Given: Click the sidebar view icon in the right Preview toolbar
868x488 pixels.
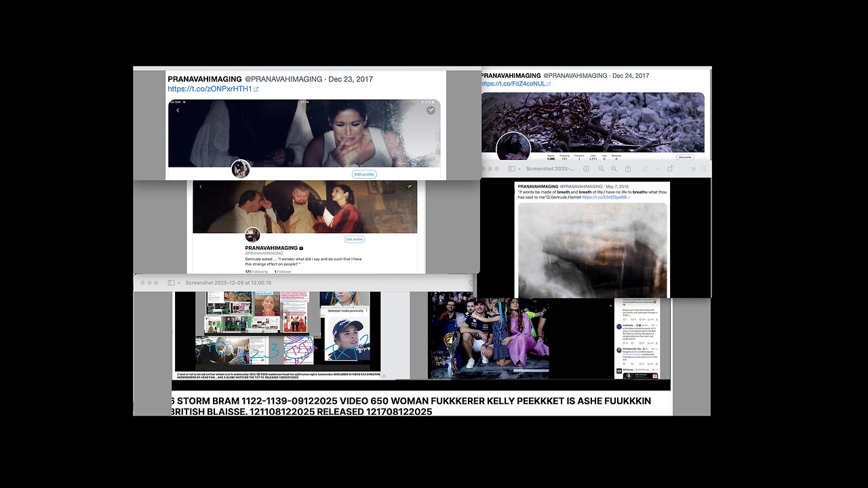Looking at the screenshot, I should point(511,169).
